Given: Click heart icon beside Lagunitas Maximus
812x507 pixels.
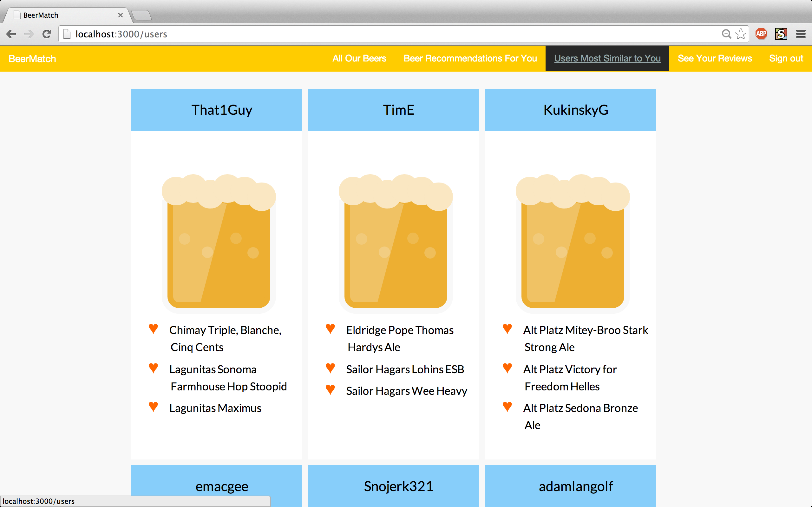Looking at the screenshot, I should 153,407.
